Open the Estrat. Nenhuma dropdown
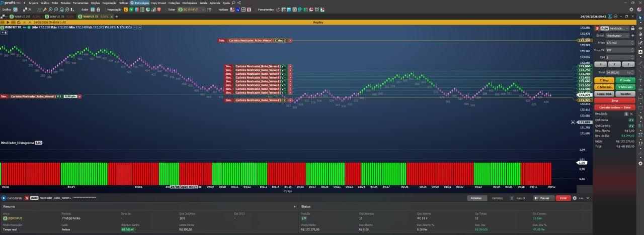 pos(617,36)
